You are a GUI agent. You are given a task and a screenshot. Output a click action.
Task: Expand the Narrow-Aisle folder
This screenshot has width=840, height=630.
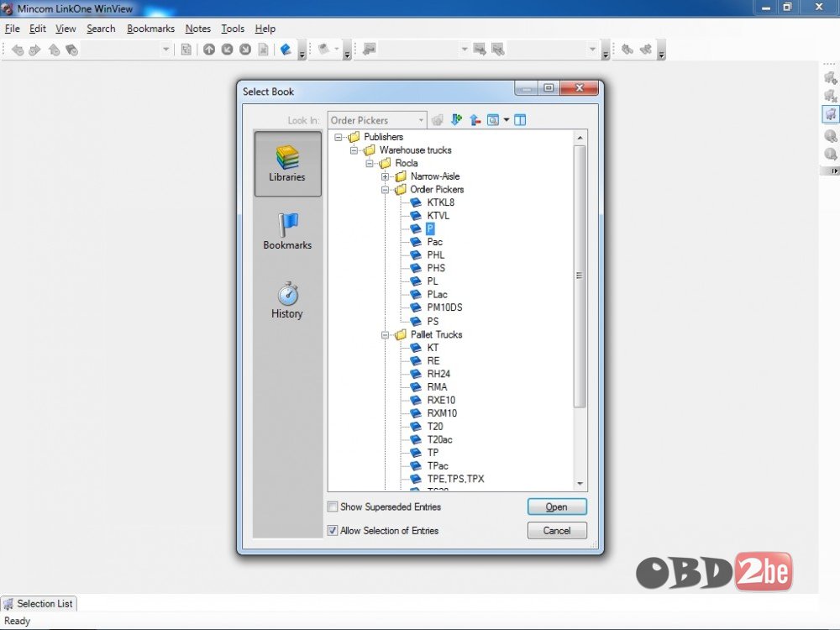(x=386, y=176)
